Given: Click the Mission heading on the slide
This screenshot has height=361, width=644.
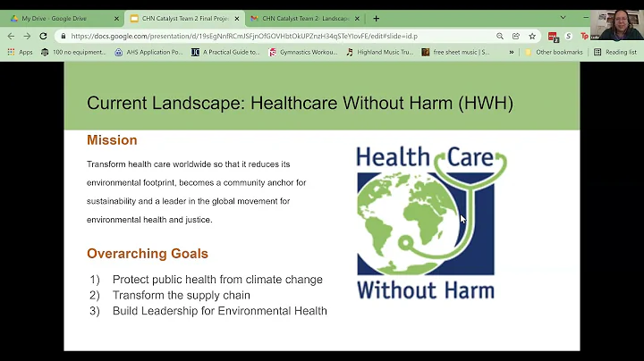Looking at the screenshot, I should click(112, 140).
